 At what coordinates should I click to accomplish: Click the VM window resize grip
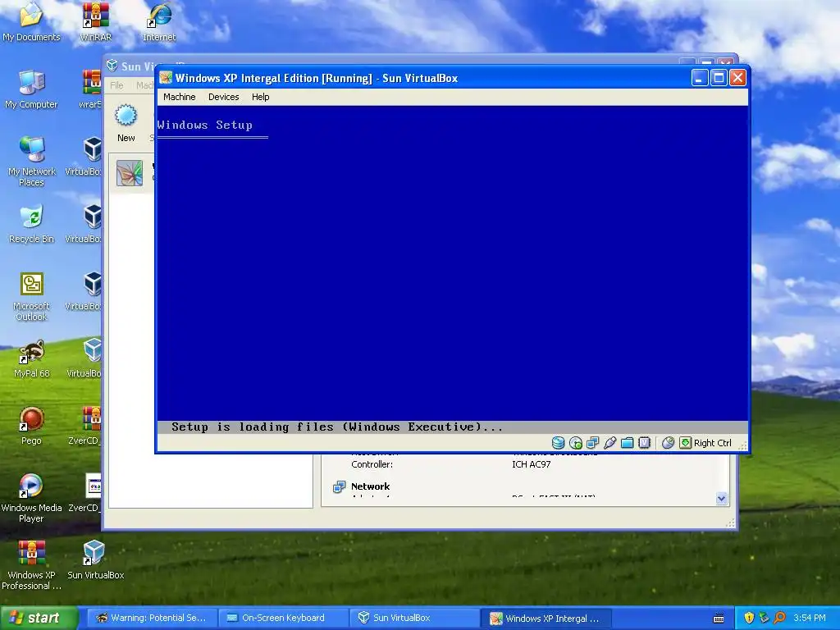[742, 445]
